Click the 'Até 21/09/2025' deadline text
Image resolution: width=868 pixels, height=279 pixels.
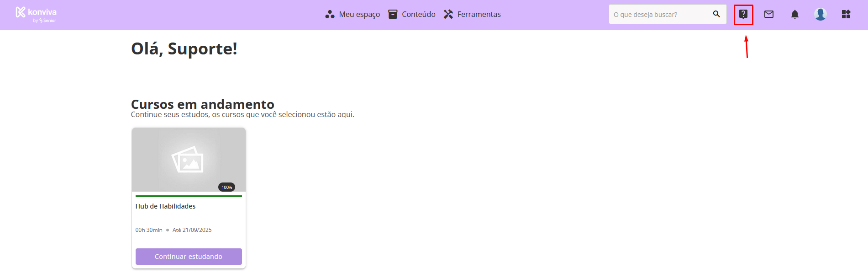[192, 230]
